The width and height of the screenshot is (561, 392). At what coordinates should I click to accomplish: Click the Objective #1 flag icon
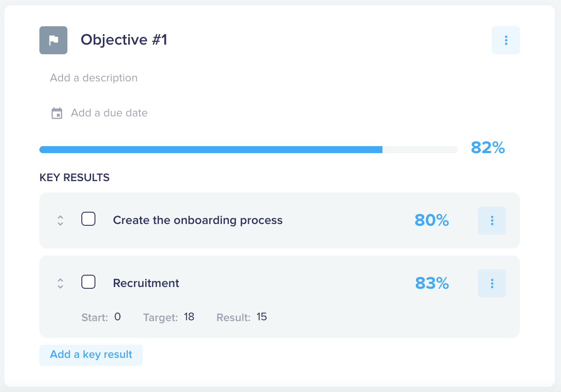pyautogui.click(x=53, y=40)
